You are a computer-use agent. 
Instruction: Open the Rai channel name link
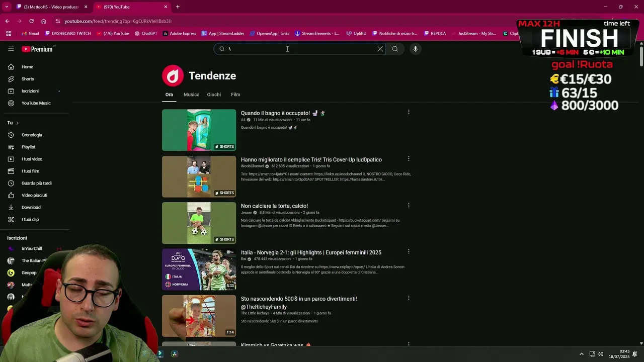point(244,259)
